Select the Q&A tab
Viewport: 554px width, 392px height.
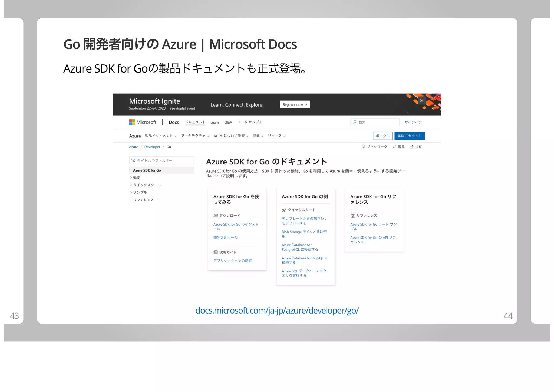(x=228, y=123)
